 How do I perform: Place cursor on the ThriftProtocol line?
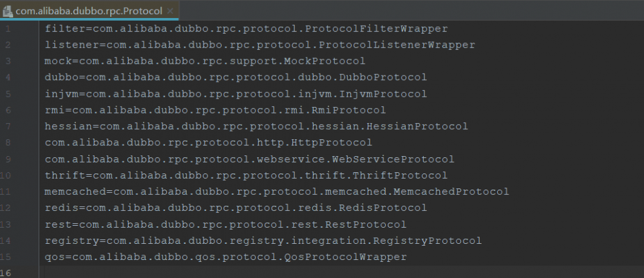coord(246,175)
